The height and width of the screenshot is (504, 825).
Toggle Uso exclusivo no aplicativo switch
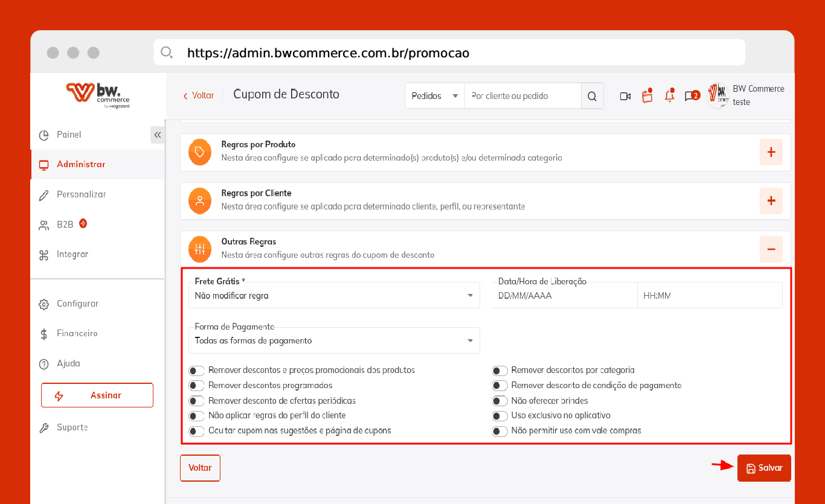[x=500, y=416]
